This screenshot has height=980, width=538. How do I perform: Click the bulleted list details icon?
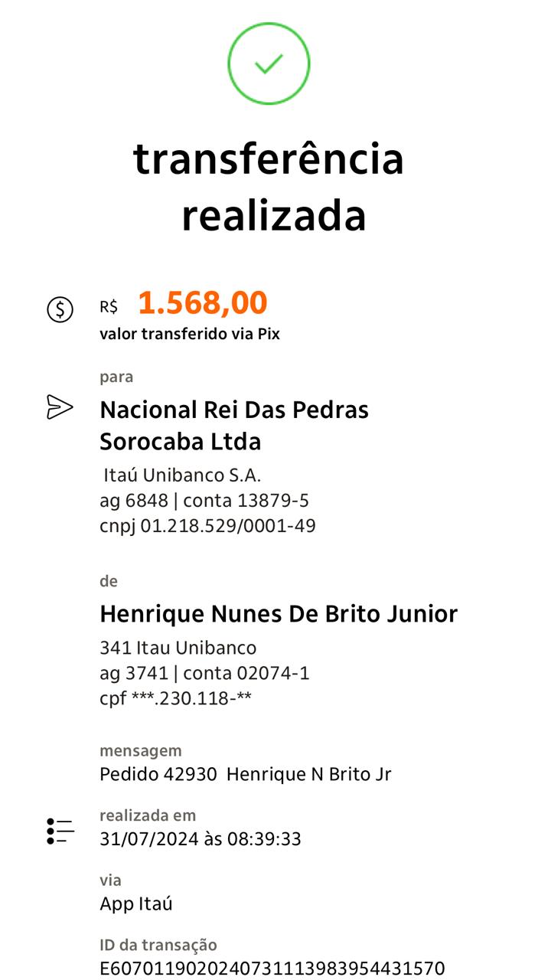[60, 831]
